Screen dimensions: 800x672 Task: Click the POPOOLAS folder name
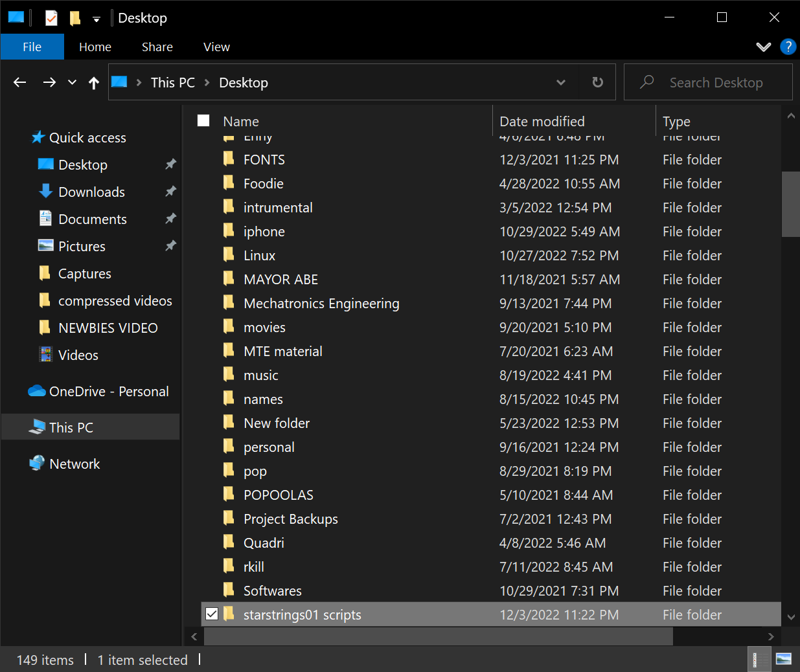279,495
